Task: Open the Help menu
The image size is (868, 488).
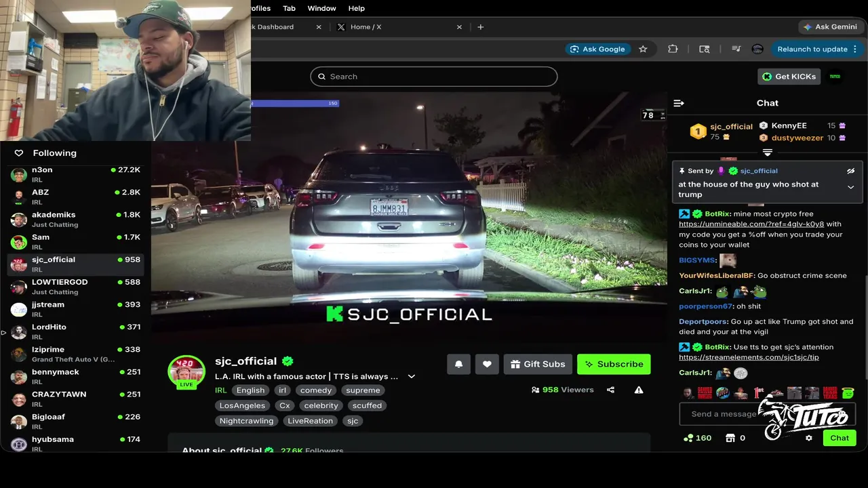Action: coord(357,8)
